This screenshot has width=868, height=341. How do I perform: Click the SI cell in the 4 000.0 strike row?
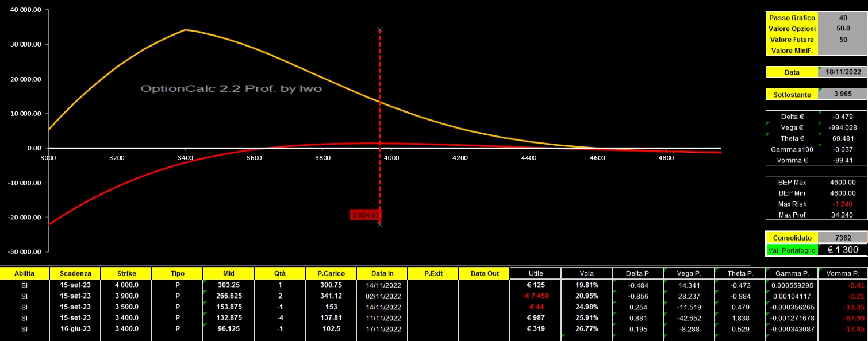tap(24, 285)
